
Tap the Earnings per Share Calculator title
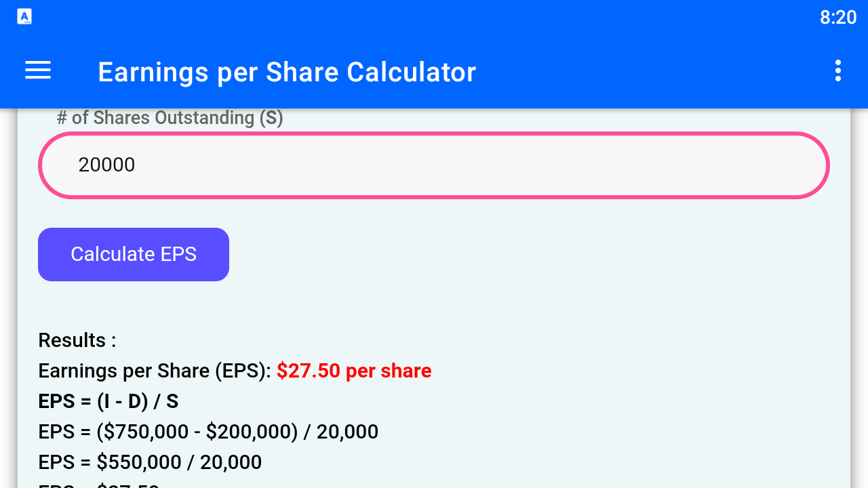pos(287,72)
